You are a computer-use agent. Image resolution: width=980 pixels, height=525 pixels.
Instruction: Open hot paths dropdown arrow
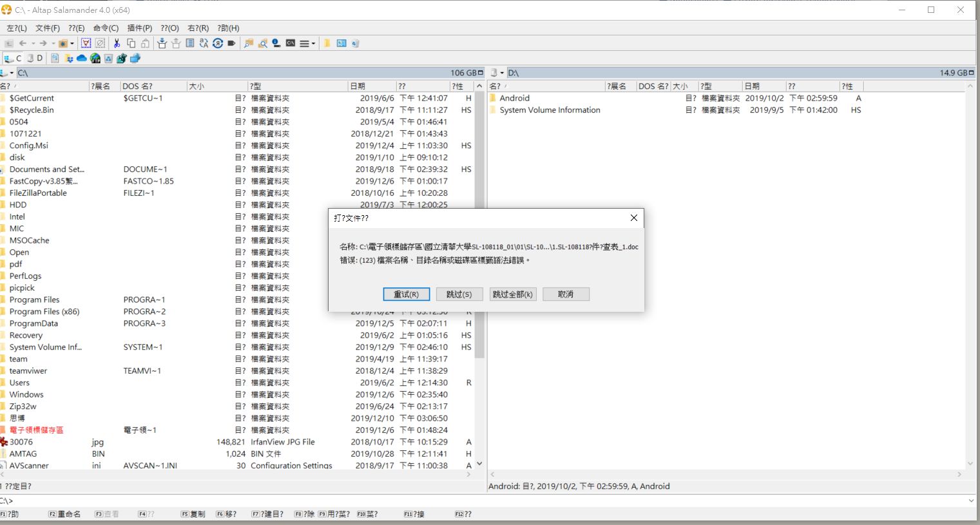72,43
